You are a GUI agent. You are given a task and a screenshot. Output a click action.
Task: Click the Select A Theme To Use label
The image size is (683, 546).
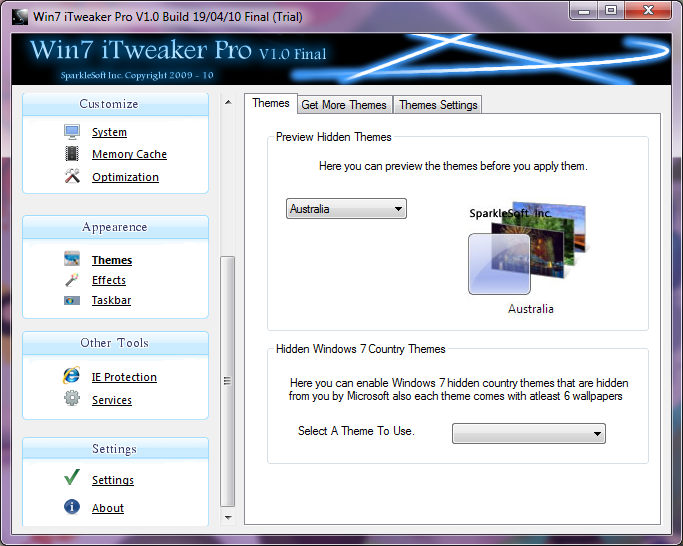[356, 431]
